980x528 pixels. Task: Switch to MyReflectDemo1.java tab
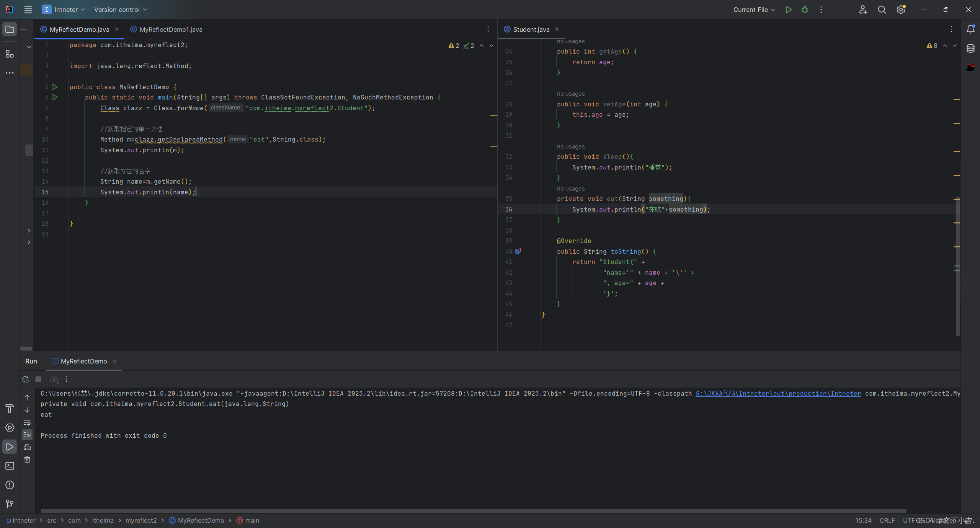click(167, 29)
